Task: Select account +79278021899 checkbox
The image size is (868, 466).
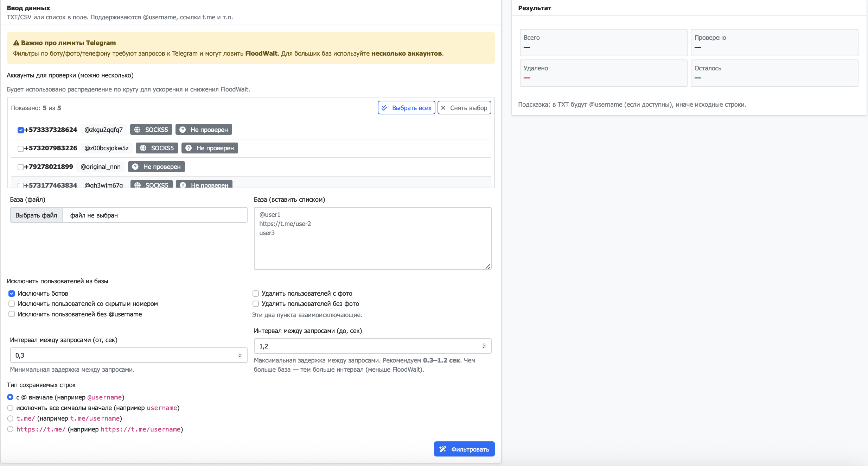Action: pos(20,167)
